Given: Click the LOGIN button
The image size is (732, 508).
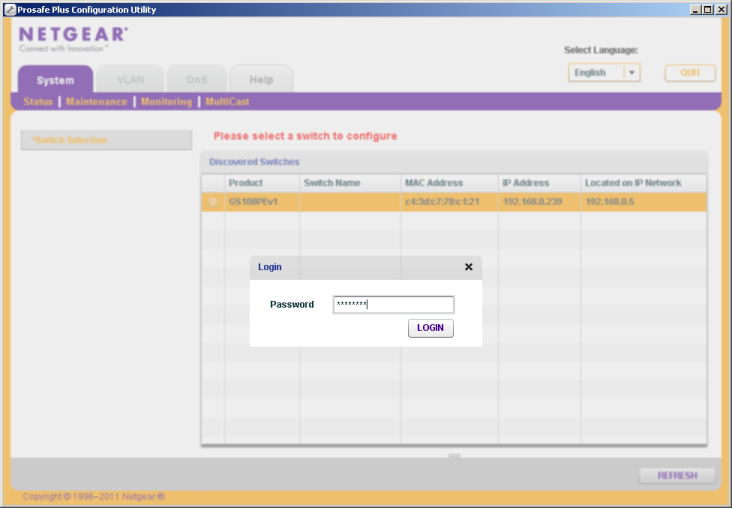Looking at the screenshot, I should tap(430, 328).
